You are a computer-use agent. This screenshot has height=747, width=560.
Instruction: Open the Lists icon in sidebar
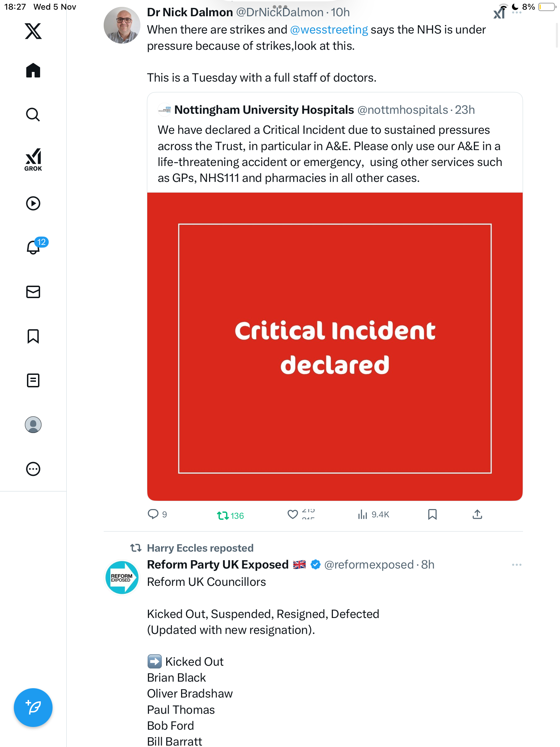click(x=33, y=380)
